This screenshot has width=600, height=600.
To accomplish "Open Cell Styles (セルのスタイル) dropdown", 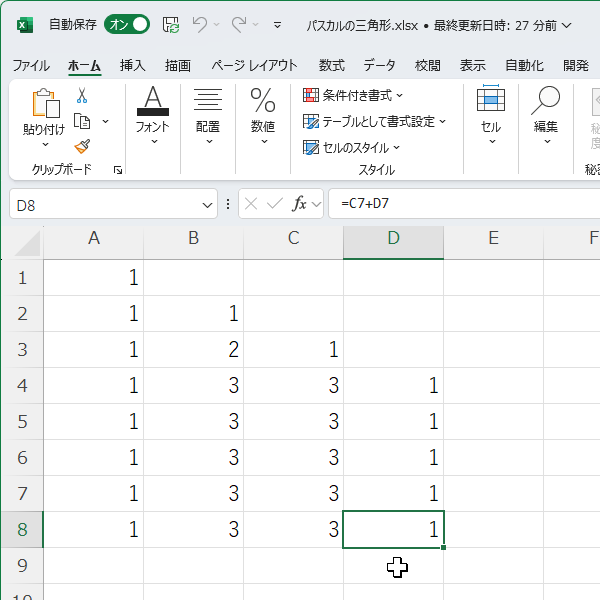I will (x=351, y=147).
